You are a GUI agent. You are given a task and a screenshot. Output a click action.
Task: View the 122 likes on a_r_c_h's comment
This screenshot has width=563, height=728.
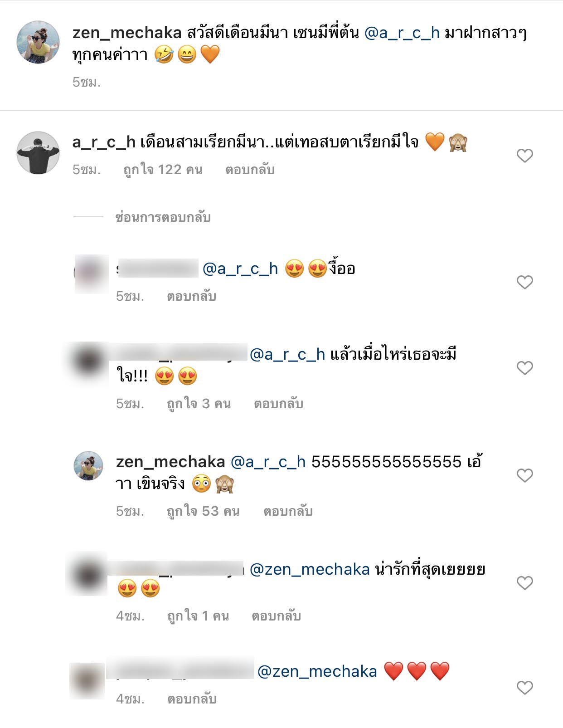(x=163, y=170)
